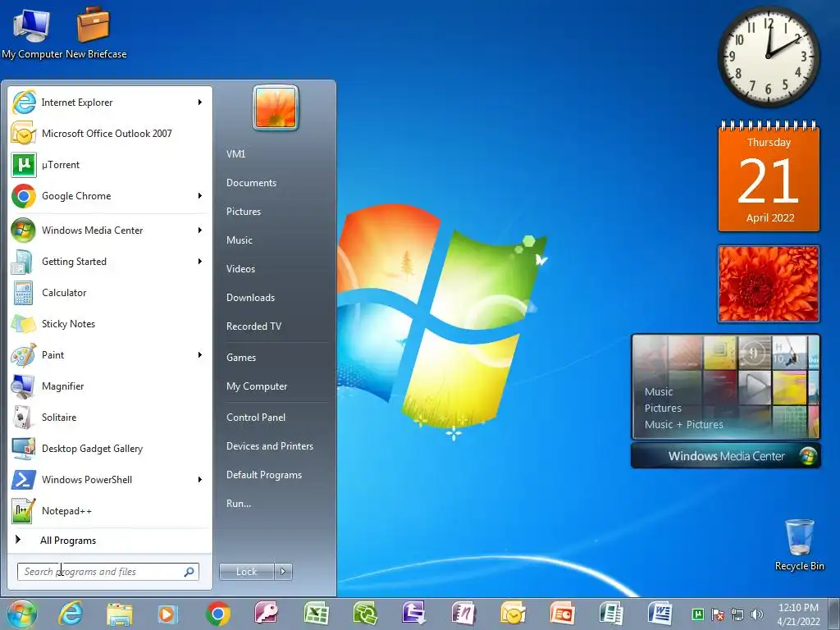Click the search magnifier icon in Start menu

pyautogui.click(x=189, y=572)
